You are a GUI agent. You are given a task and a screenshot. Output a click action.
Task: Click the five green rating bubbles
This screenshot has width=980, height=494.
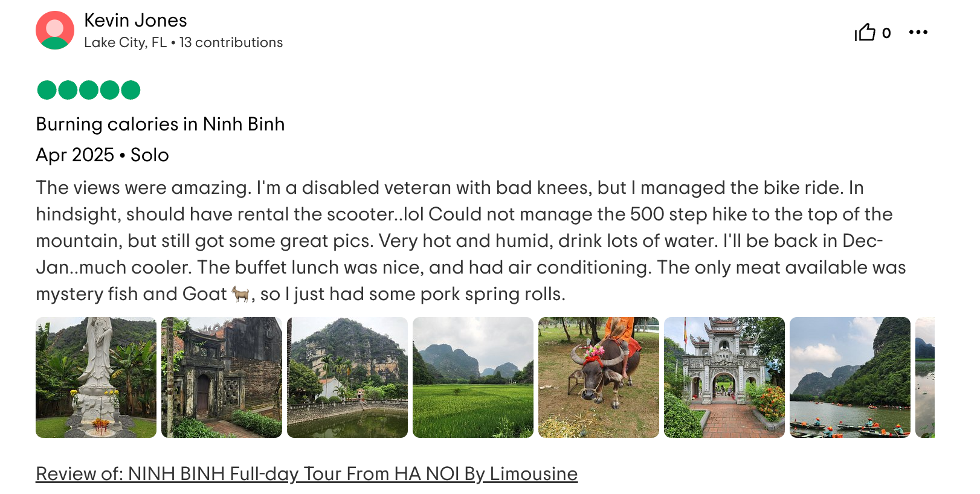click(89, 90)
